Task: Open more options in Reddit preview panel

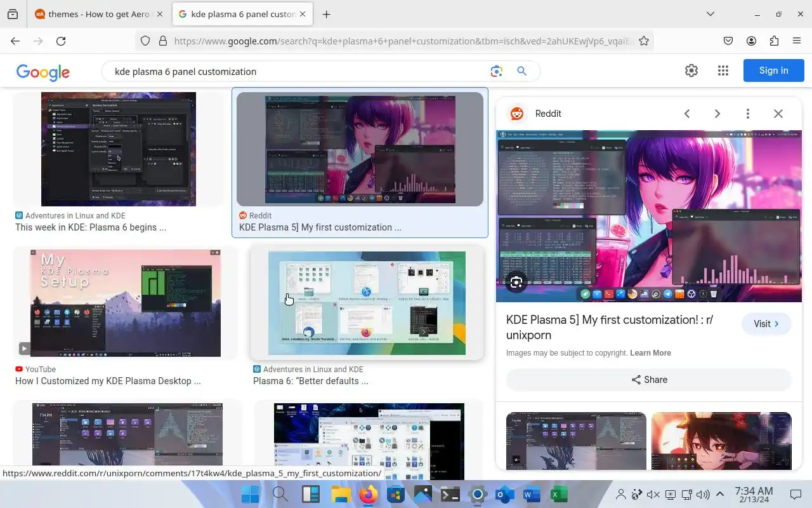Action: click(x=748, y=114)
